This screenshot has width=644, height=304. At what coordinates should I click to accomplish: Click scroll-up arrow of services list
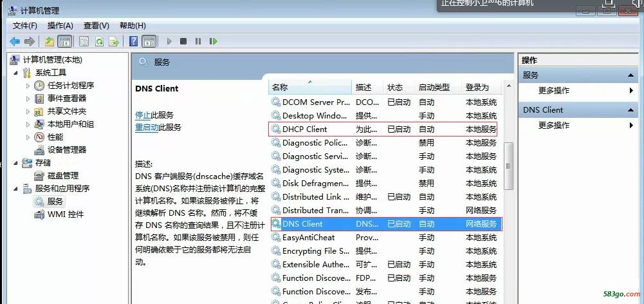click(x=508, y=86)
